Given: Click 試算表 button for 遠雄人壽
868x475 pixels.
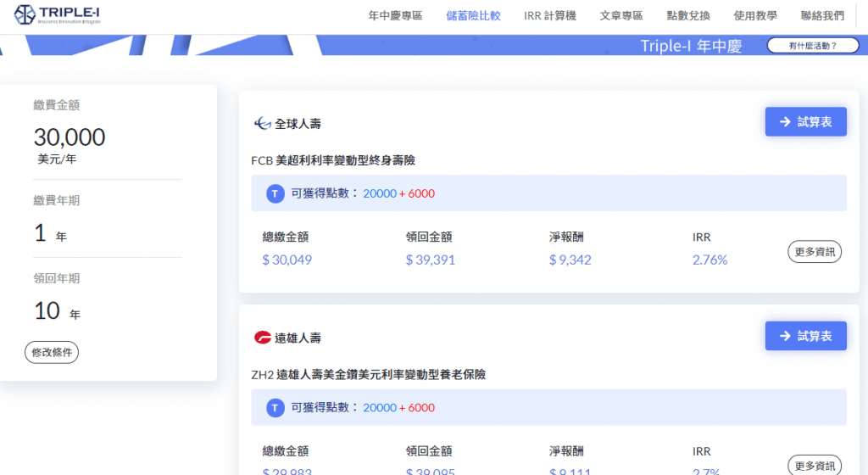Looking at the screenshot, I should [x=805, y=336].
